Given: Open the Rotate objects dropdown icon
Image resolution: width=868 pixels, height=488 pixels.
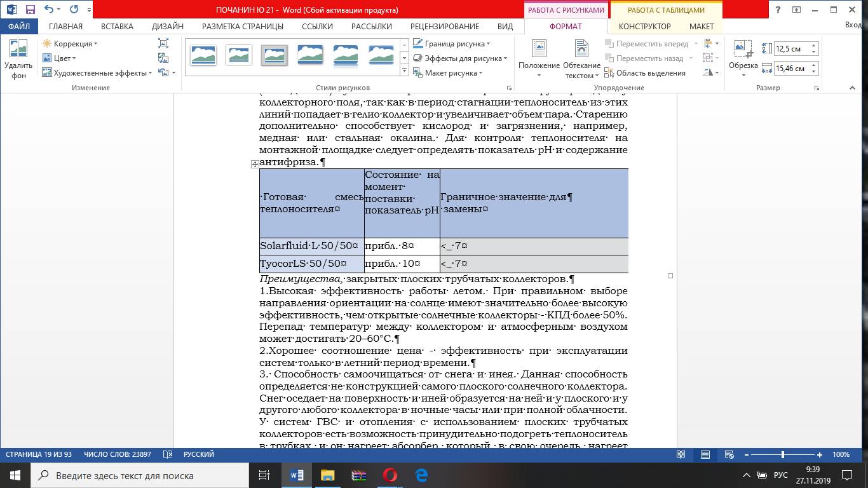Looking at the screenshot, I should [x=711, y=73].
